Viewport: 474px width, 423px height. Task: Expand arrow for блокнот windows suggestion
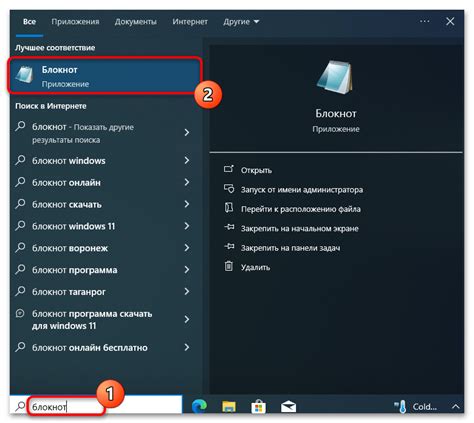coord(187,160)
